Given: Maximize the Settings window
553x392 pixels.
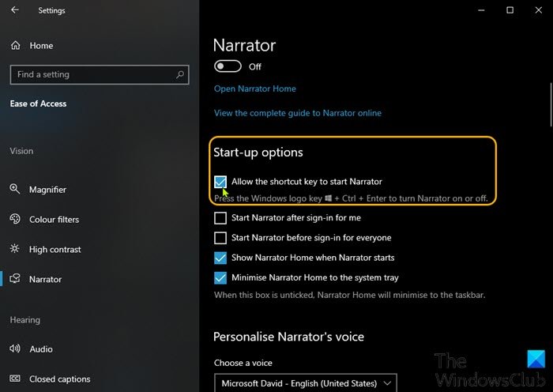Looking at the screenshot, I should pyautogui.click(x=510, y=10).
